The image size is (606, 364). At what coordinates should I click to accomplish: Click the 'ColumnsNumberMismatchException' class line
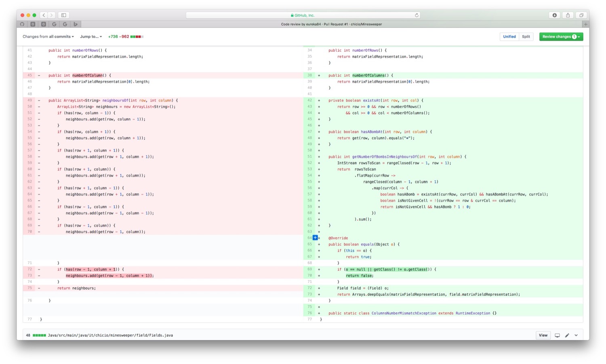click(x=449, y=313)
